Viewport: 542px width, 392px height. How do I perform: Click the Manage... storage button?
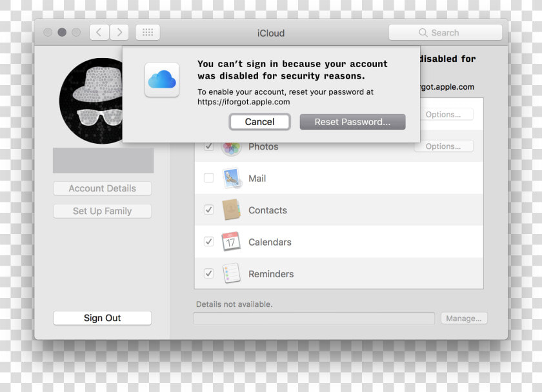pyautogui.click(x=464, y=318)
